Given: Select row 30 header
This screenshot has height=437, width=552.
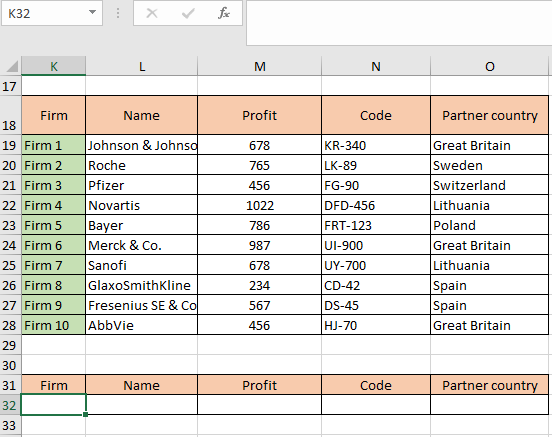Looking at the screenshot, I should click(x=10, y=365).
